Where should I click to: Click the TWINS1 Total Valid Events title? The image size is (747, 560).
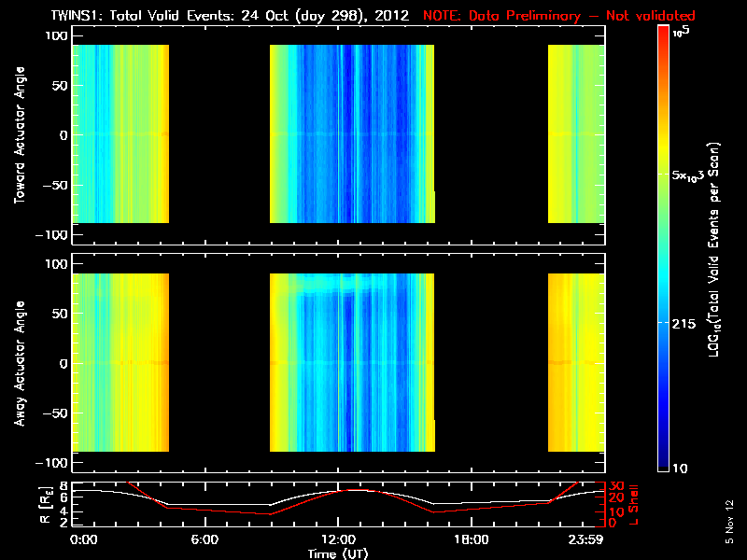coord(230,16)
